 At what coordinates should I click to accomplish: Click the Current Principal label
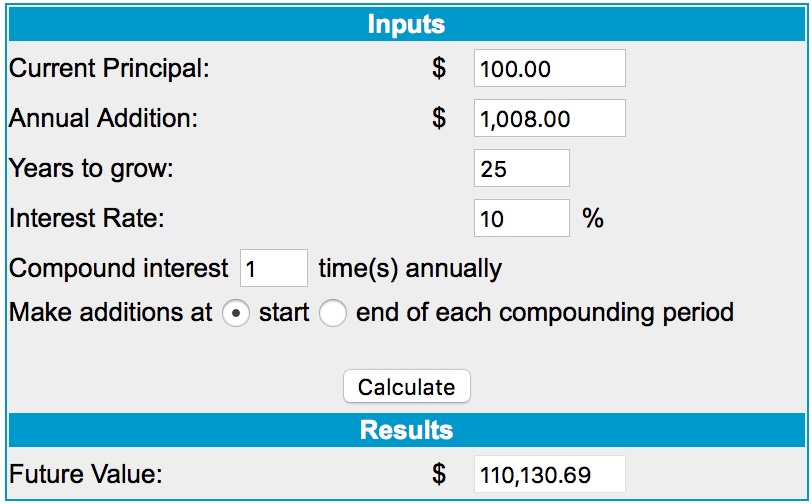[110, 69]
